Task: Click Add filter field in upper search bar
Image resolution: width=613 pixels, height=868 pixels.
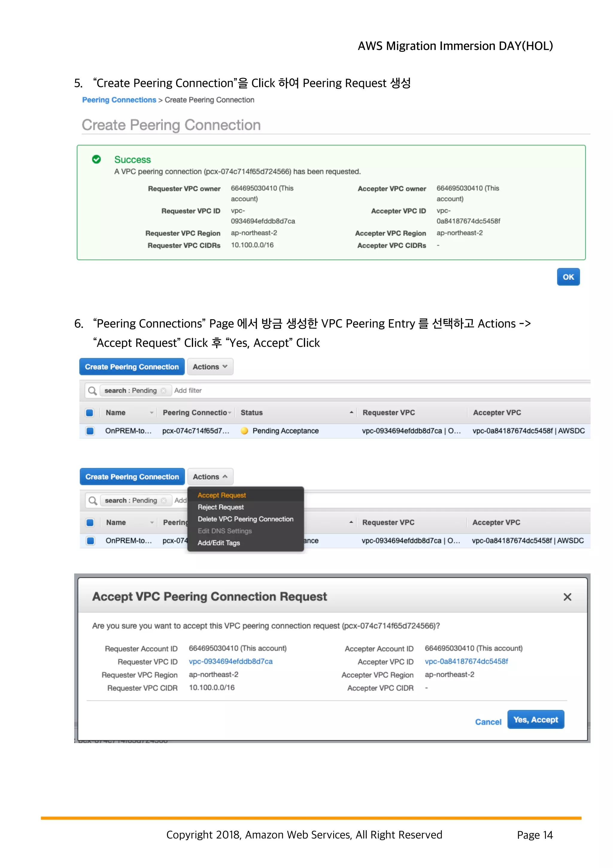Action: click(x=188, y=391)
